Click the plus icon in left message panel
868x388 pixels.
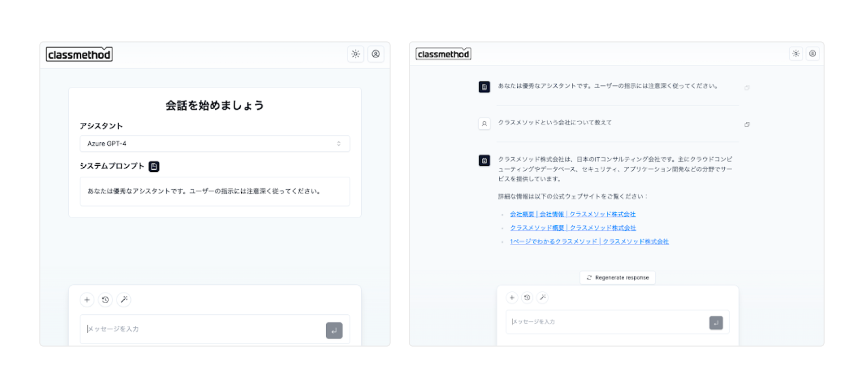click(x=87, y=300)
